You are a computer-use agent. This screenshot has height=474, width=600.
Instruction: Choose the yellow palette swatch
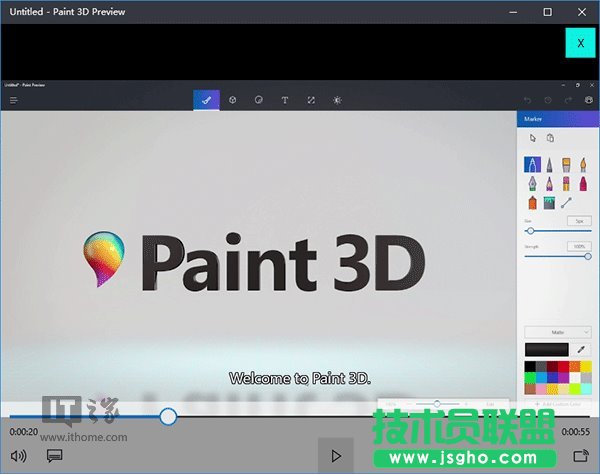[x=586, y=366]
